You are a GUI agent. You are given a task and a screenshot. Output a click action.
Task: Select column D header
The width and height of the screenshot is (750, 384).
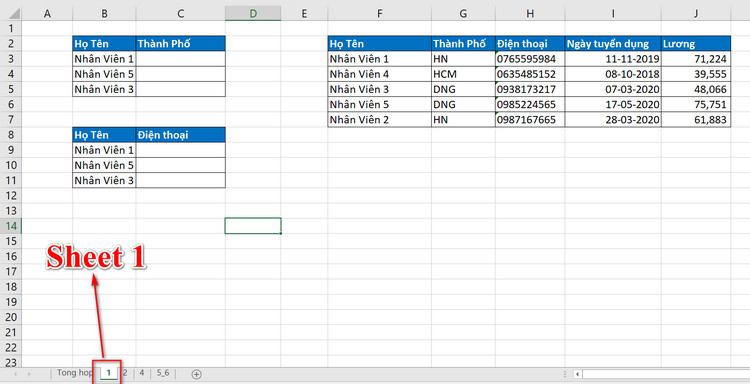click(253, 14)
